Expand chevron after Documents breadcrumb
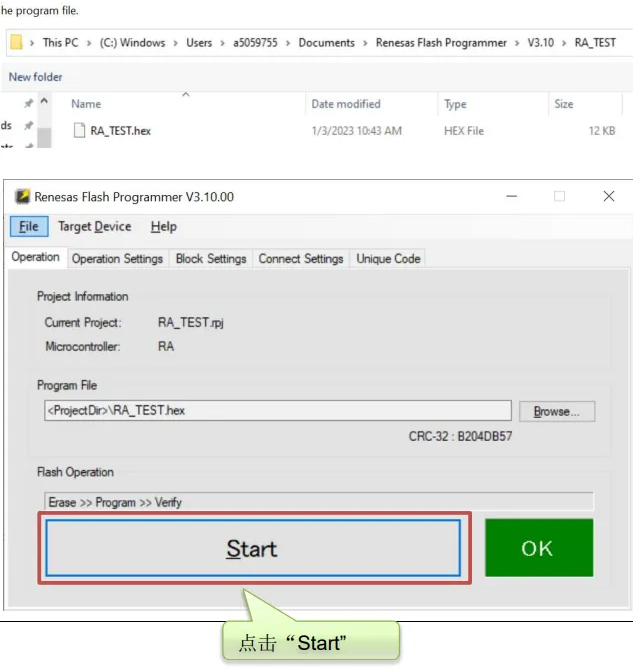The image size is (633, 669). pos(365,43)
